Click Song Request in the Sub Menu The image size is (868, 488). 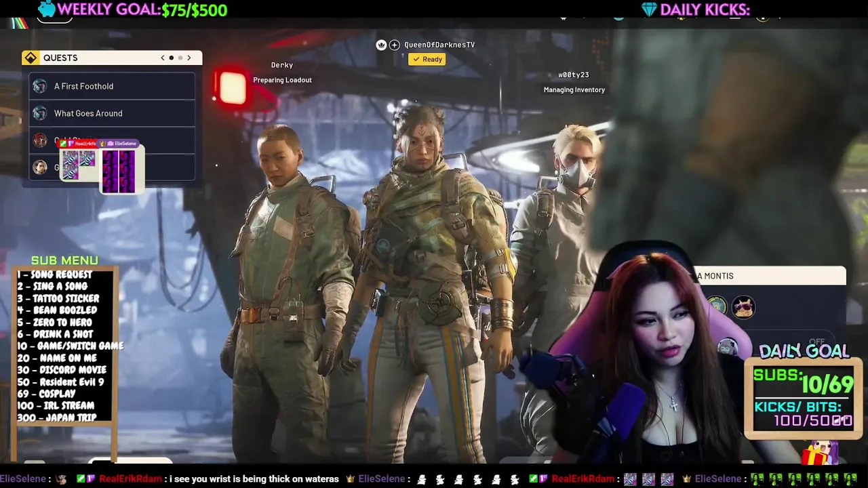pyautogui.click(x=55, y=274)
